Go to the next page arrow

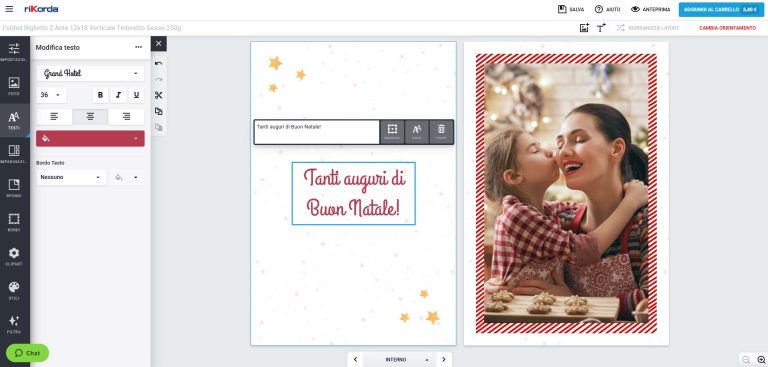pyautogui.click(x=444, y=359)
